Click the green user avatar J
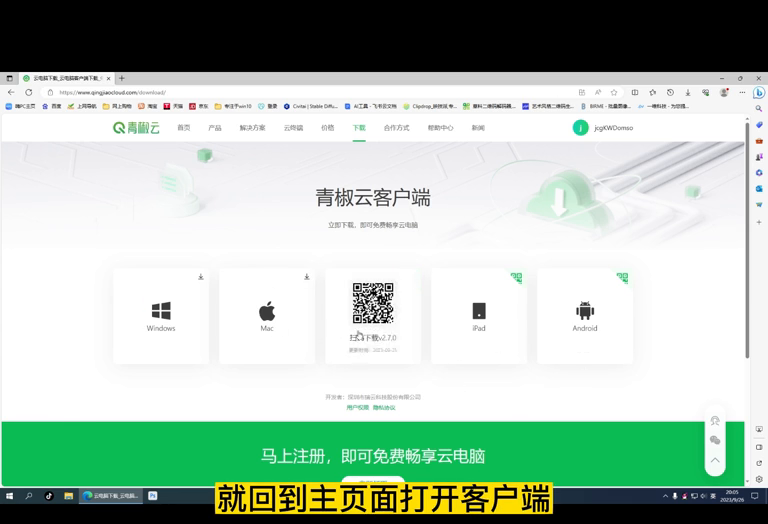 tap(580, 128)
